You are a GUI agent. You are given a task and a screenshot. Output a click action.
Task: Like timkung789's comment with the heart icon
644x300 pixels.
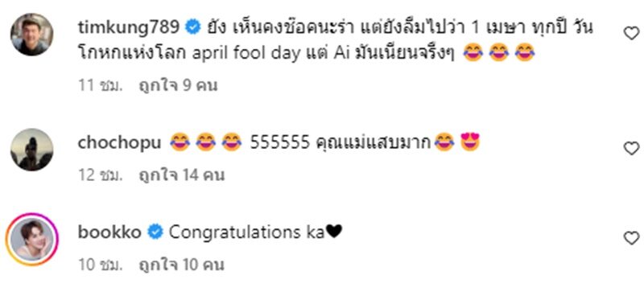pos(631,33)
